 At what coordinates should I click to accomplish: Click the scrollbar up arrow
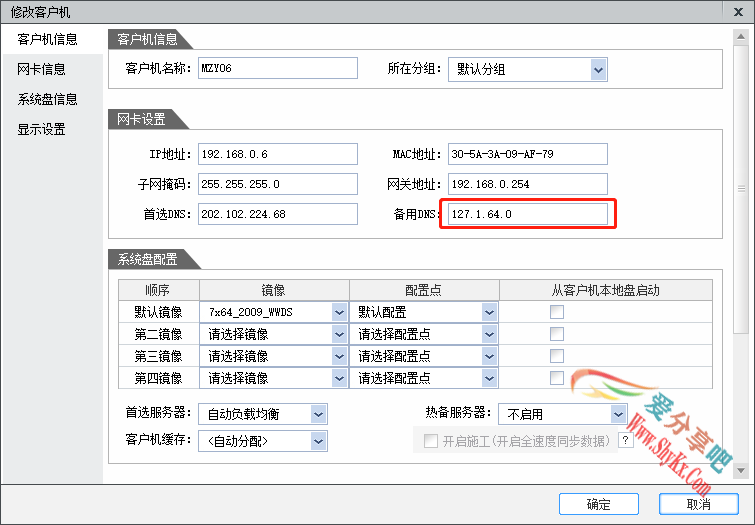[x=741, y=37]
